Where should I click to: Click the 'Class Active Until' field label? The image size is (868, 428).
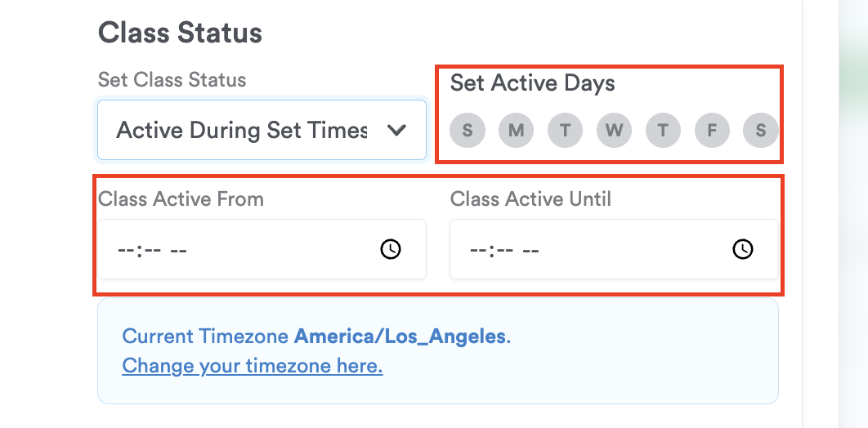(x=530, y=198)
